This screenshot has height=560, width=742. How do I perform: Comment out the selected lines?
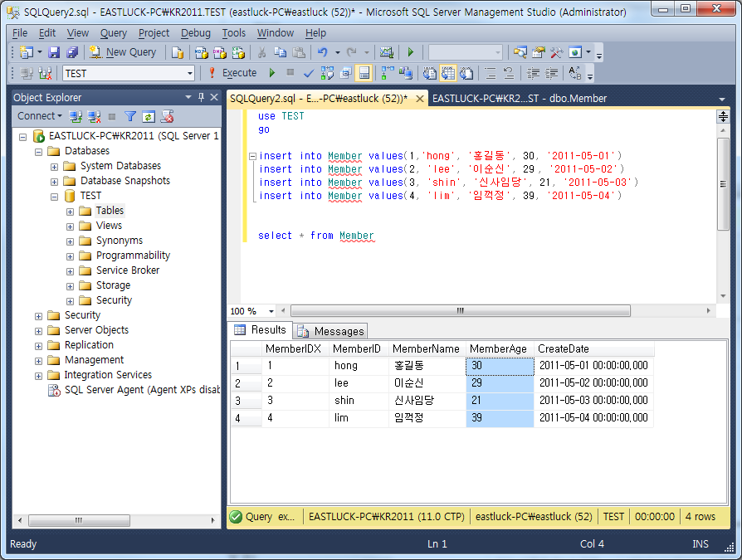point(491,73)
